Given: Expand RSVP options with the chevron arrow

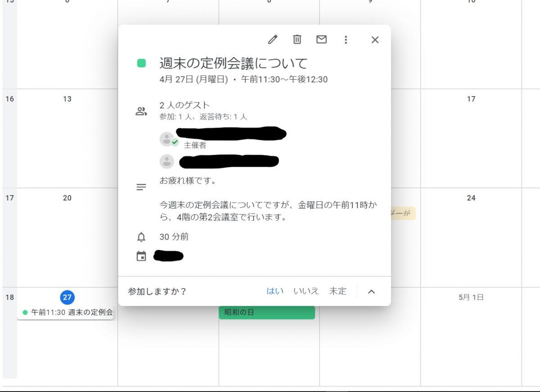Looking at the screenshot, I should (x=372, y=291).
